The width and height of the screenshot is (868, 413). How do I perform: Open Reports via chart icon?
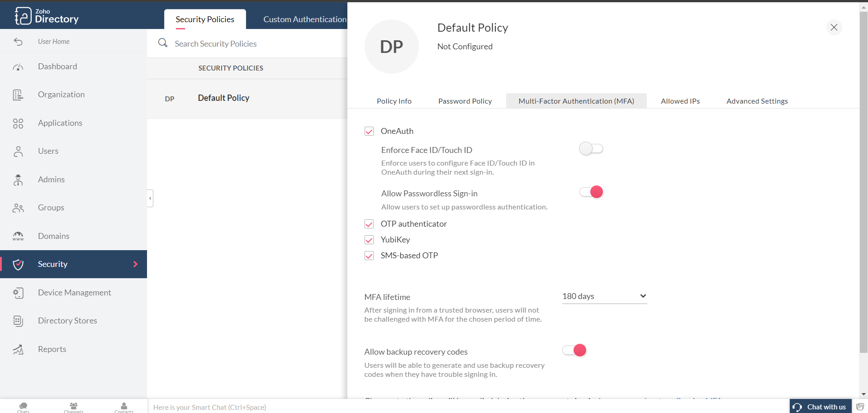tap(18, 350)
